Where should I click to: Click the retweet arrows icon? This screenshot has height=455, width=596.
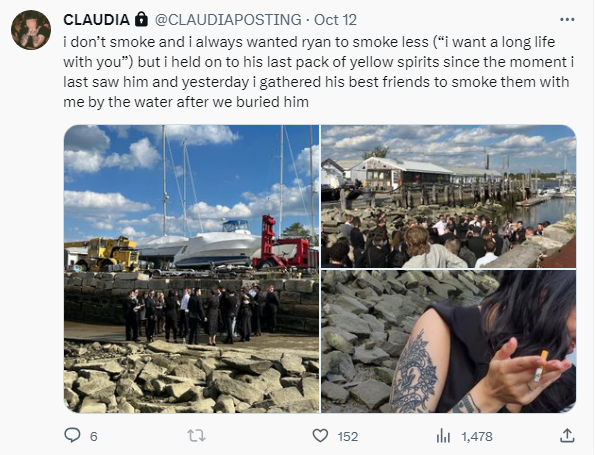[196, 436]
